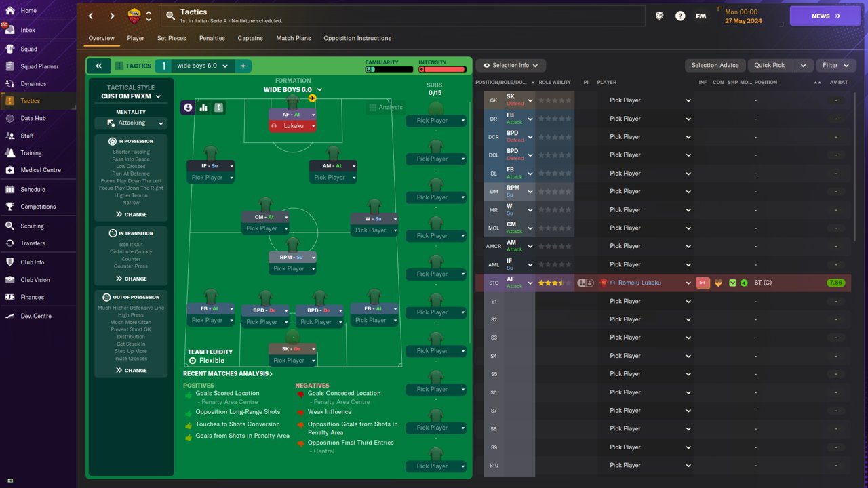The width and height of the screenshot is (868, 488).
Task: Click the Familiarity progress bar
Action: pyautogui.click(x=389, y=69)
